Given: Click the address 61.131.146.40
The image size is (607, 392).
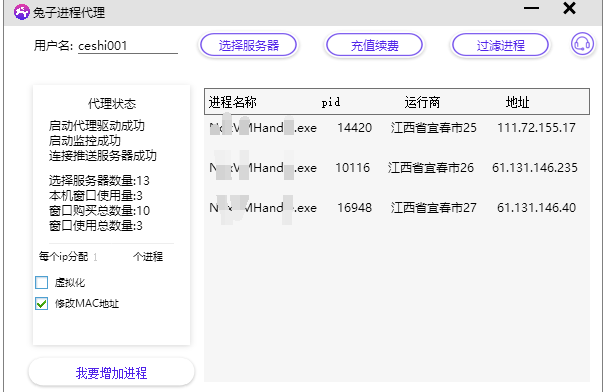Looking at the screenshot, I should pyautogui.click(x=537, y=208).
